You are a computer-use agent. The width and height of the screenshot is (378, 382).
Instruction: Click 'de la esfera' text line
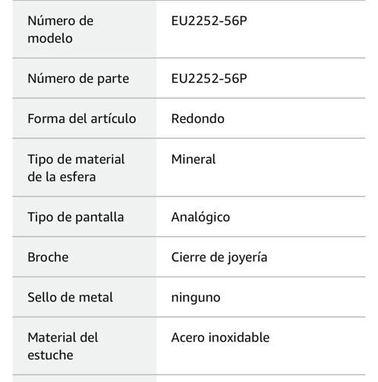(x=62, y=177)
